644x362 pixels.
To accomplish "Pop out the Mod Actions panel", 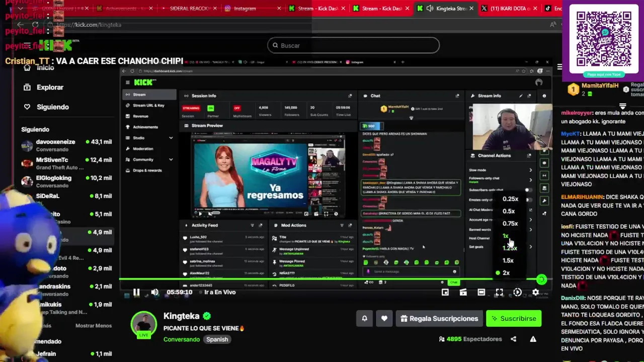I will pyautogui.click(x=350, y=225).
